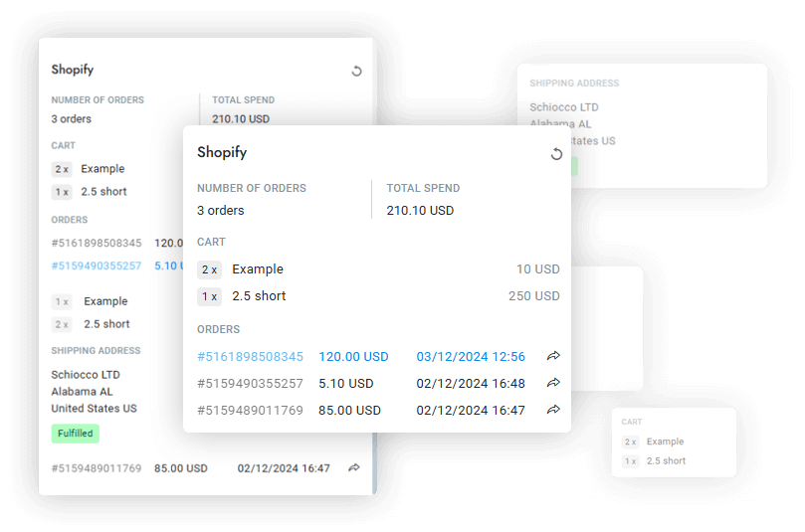Click '120.00 USD' amount in front card
The height and width of the screenshot is (532, 805).
tap(353, 357)
